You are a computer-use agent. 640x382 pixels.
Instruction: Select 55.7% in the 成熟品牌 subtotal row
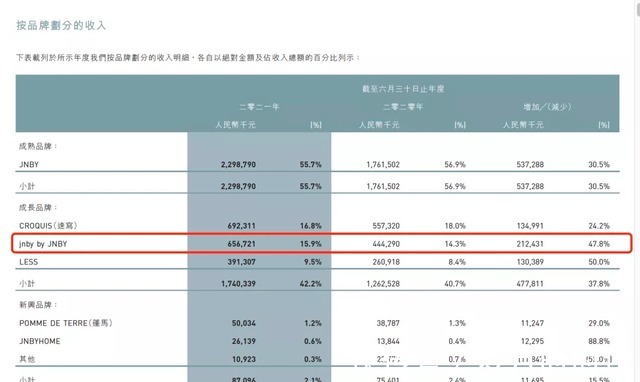tap(311, 186)
